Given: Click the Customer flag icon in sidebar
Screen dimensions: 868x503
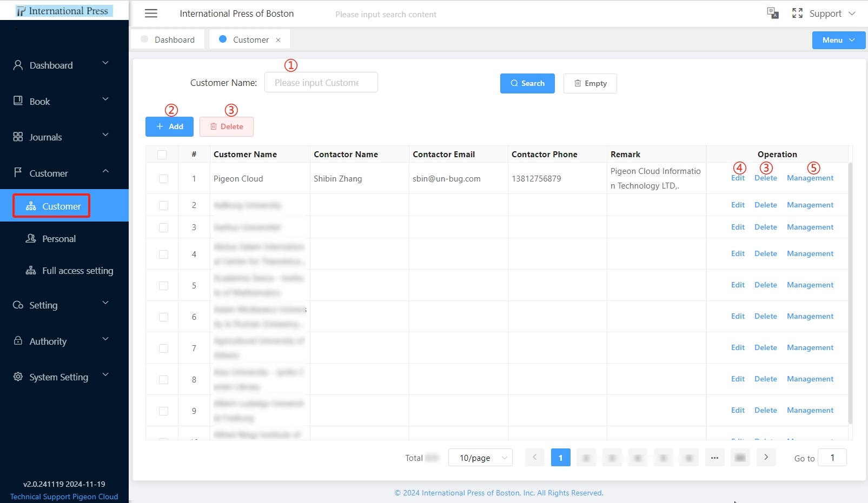Looking at the screenshot, I should coord(18,172).
